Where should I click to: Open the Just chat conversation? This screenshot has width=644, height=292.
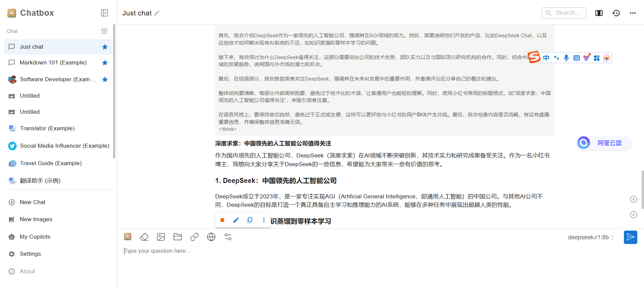(x=58, y=47)
